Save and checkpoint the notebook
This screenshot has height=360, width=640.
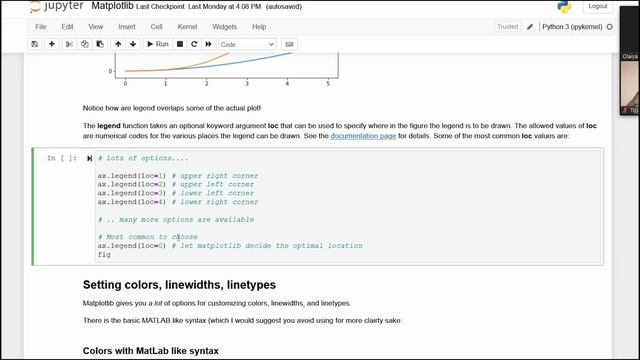pos(35,44)
